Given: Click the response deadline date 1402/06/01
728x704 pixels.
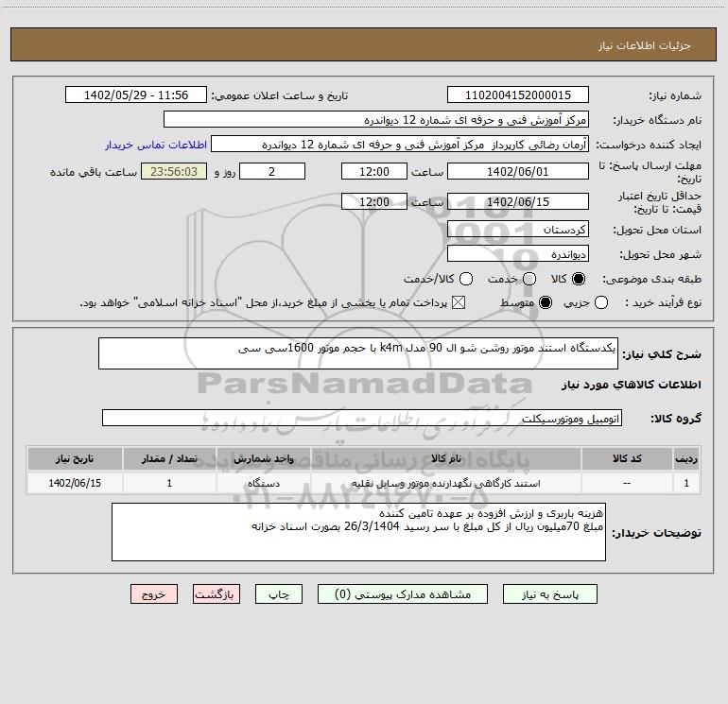Looking at the screenshot, I should (518, 172).
